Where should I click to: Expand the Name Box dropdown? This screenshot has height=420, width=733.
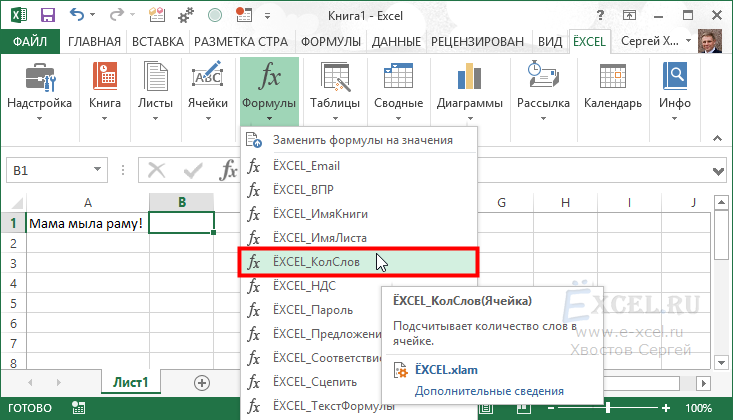click(97, 169)
